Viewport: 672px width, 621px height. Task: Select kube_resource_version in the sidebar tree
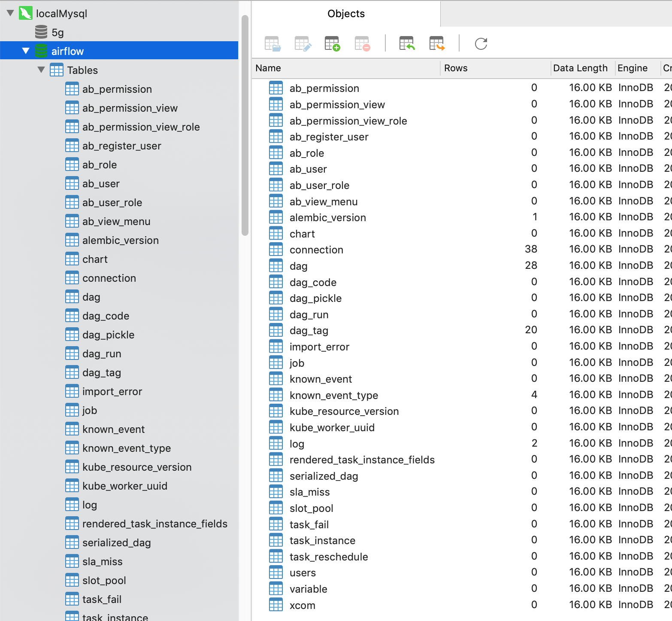point(137,467)
